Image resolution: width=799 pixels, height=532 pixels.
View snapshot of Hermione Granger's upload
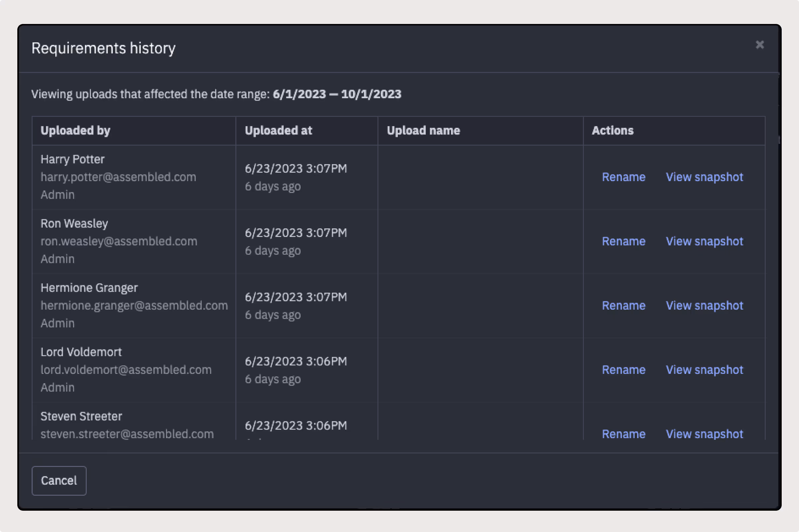tap(704, 305)
